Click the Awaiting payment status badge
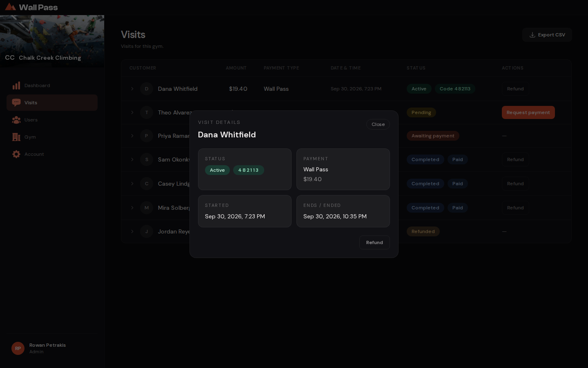The height and width of the screenshot is (368, 588). coord(433,136)
